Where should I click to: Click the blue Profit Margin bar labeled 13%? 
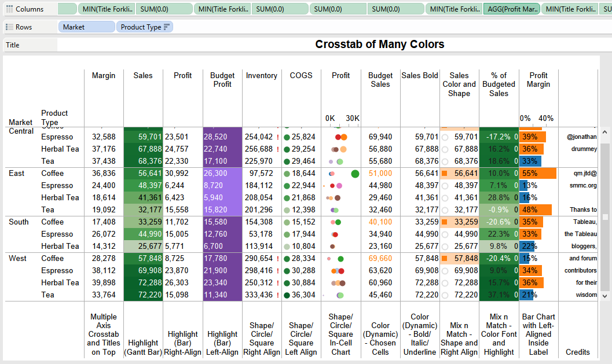523,185
